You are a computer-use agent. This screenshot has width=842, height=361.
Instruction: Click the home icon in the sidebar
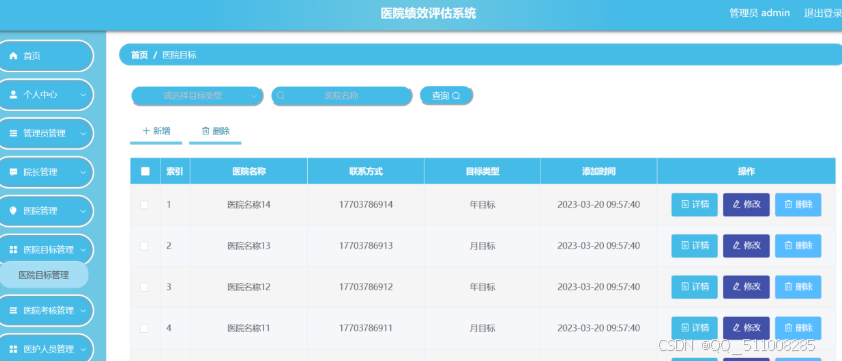click(x=13, y=56)
